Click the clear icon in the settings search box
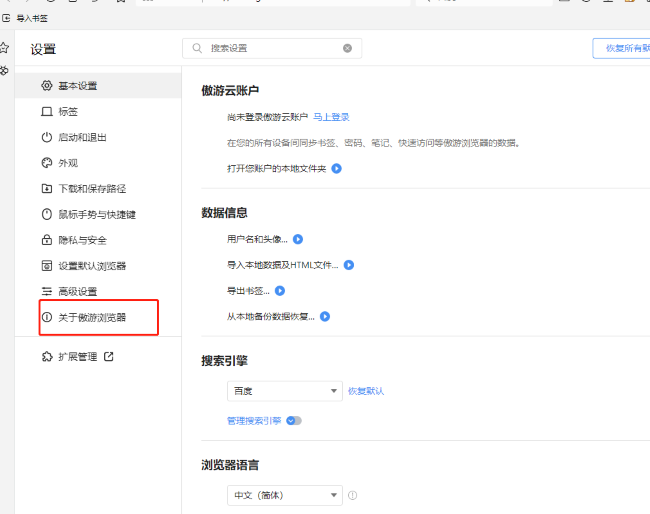This screenshot has width=650, height=514. 347,48
